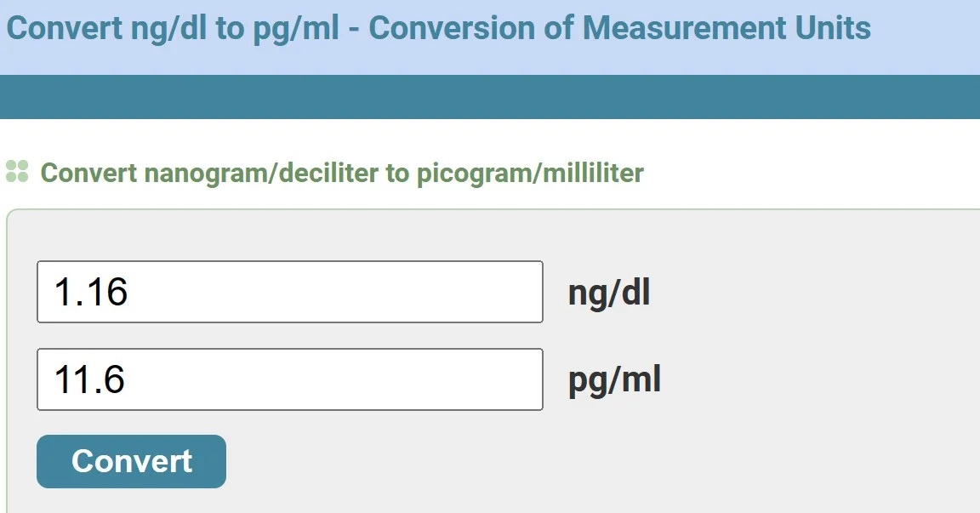Click the word "picogram/milliliter" in the heading

(530, 173)
